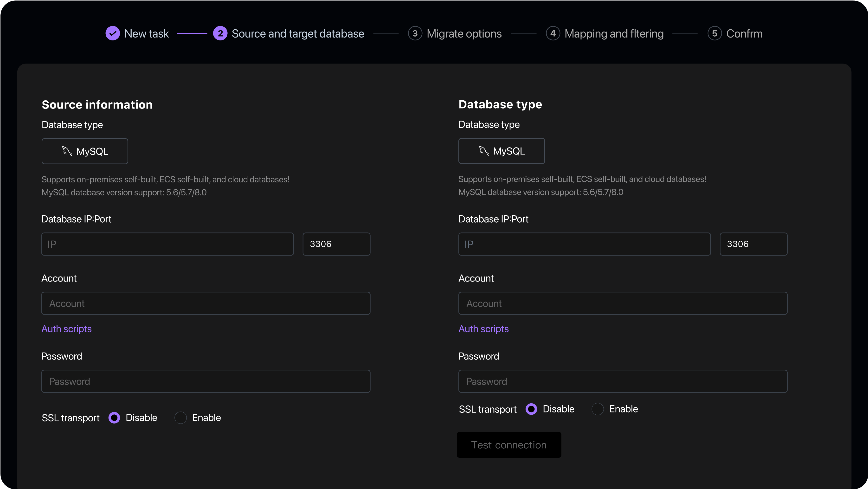The width and height of the screenshot is (868, 489).
Task: Select Disable for source SSL transport
Action: (114, 418)
